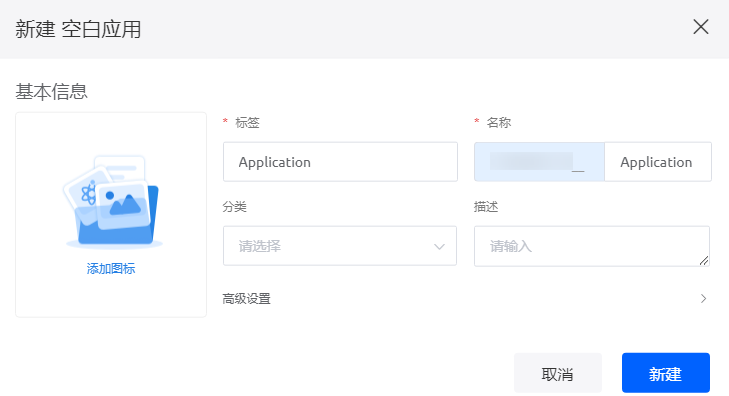Expand the 高级设置 section
The image size is (729, 396).
(465, 298)
